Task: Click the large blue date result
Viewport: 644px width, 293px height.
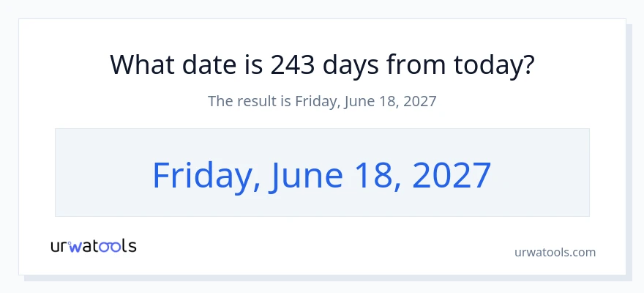Action: pos(322,176)
